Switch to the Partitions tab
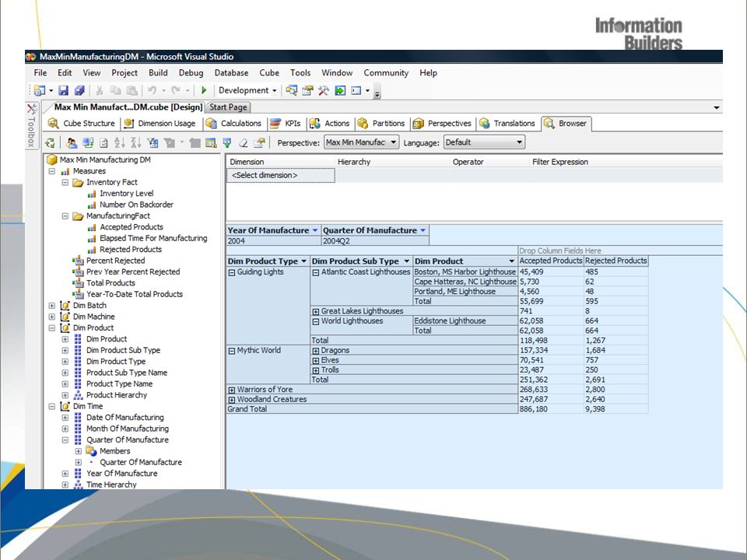Viewport: 747px width, 560px height. coord(381,124)
